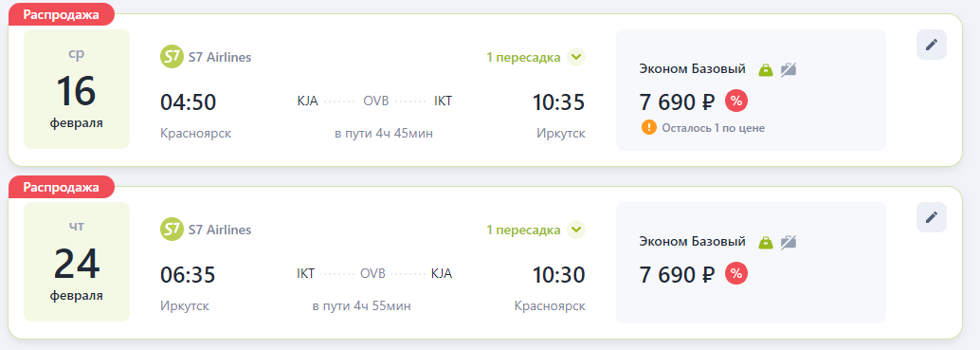The image size is (980, 350).
Task: Click the green hand luggage icon on second fare
Action: coord(766,242)
